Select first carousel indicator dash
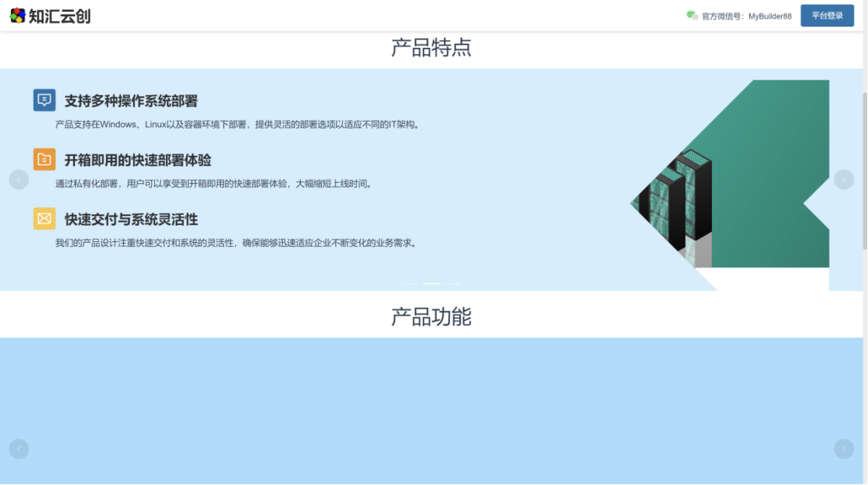 (x=410, y=284)
